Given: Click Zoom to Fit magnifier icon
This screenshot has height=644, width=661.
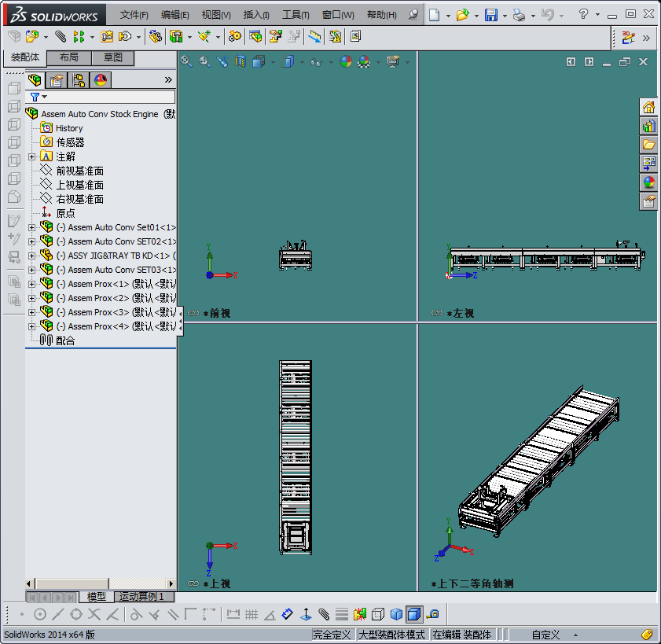Looking at the screenshot, I should [x=186, y=61].
